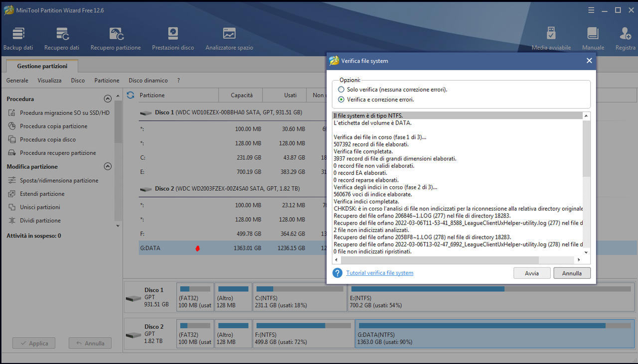Viewport: 638px width, 364px height.
Task: Choose Sposta/ridimensiona partizione action
Action: point(53,180)
